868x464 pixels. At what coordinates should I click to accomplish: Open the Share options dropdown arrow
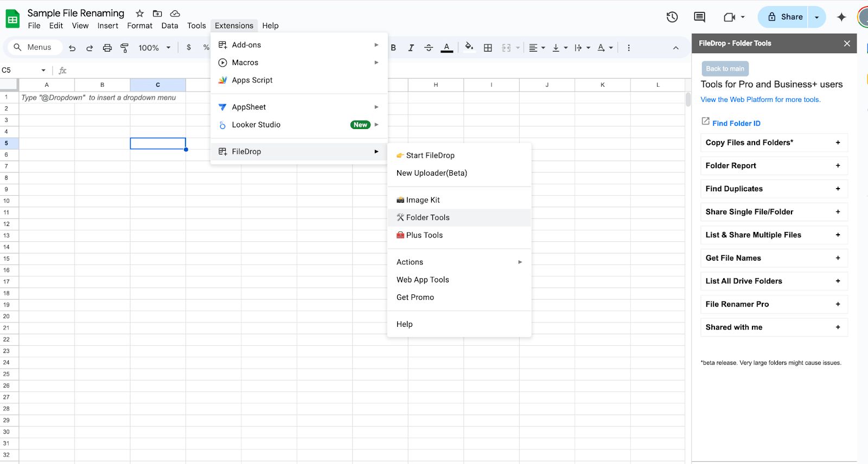coord(817,17)
